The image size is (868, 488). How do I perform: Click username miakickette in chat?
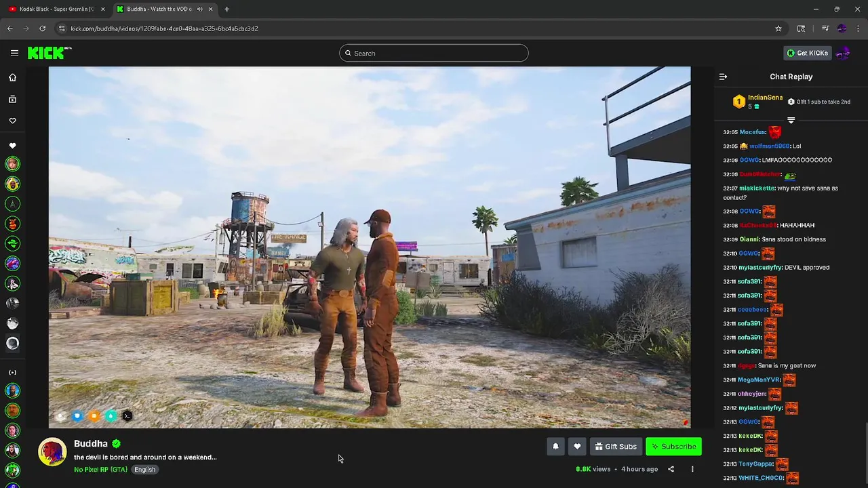coord(757,188)
